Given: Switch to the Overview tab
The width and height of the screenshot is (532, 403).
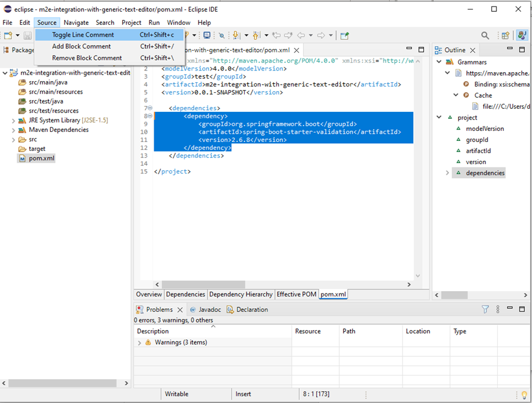Looking at the screenshot, I should (x=148, y=294).
